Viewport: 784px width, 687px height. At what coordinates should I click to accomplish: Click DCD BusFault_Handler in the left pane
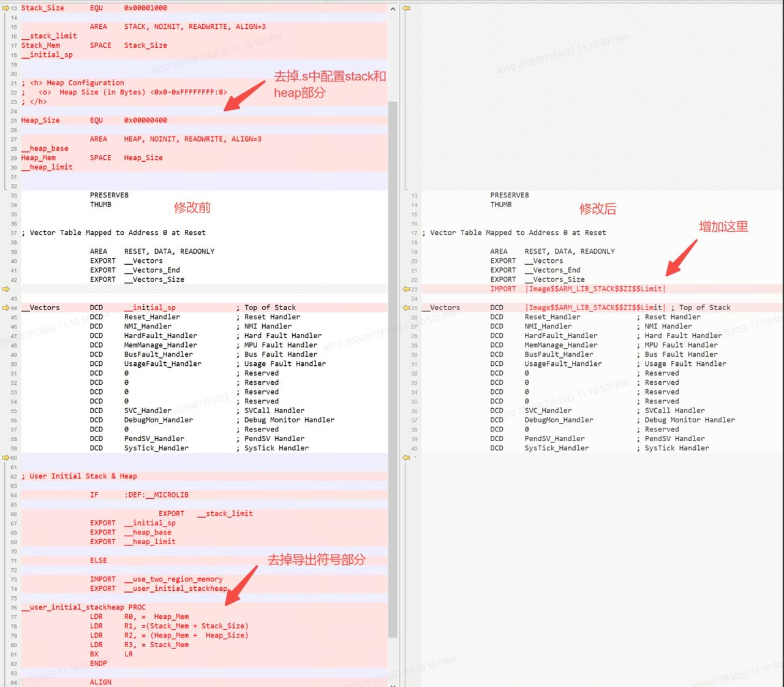pyautogui.click(x=141, y=354)
